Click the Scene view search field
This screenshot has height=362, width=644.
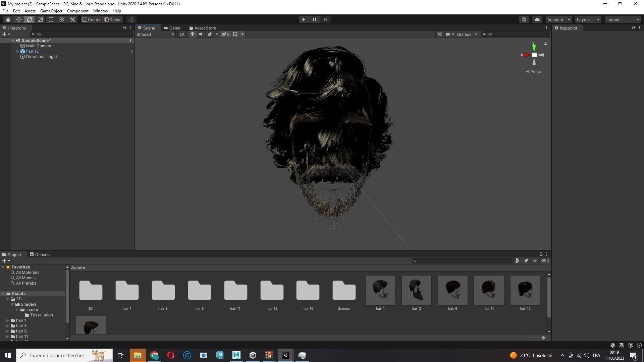[x=515, y=34]
